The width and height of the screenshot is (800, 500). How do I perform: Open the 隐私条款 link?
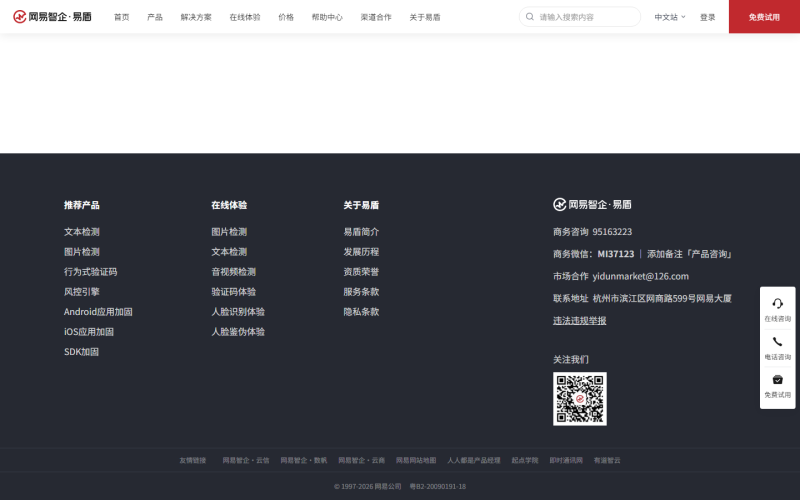click(x=361, y=311)
